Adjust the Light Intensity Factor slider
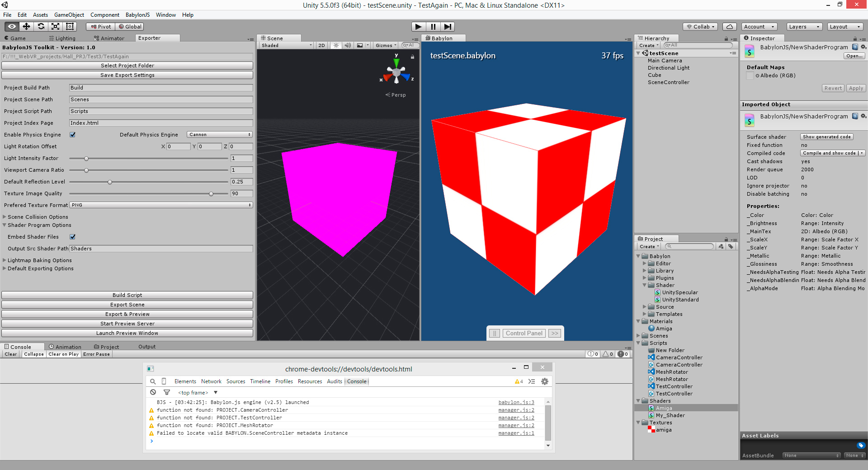 tap(149, 158)
